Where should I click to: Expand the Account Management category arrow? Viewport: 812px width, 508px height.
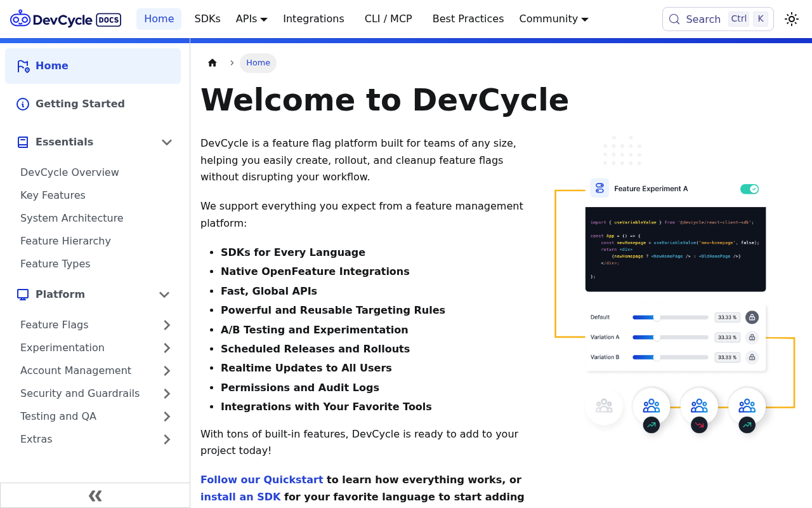click(167, 371)
